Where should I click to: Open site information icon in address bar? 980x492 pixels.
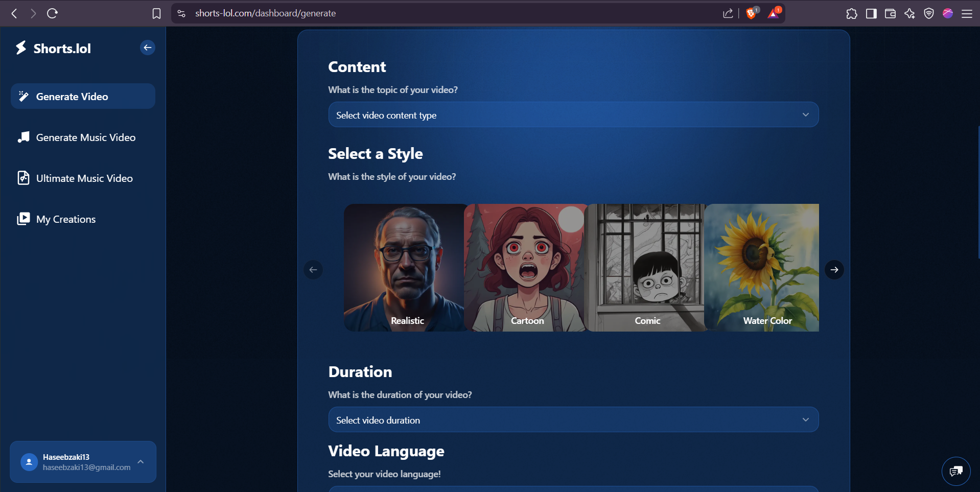coord(181,13)
